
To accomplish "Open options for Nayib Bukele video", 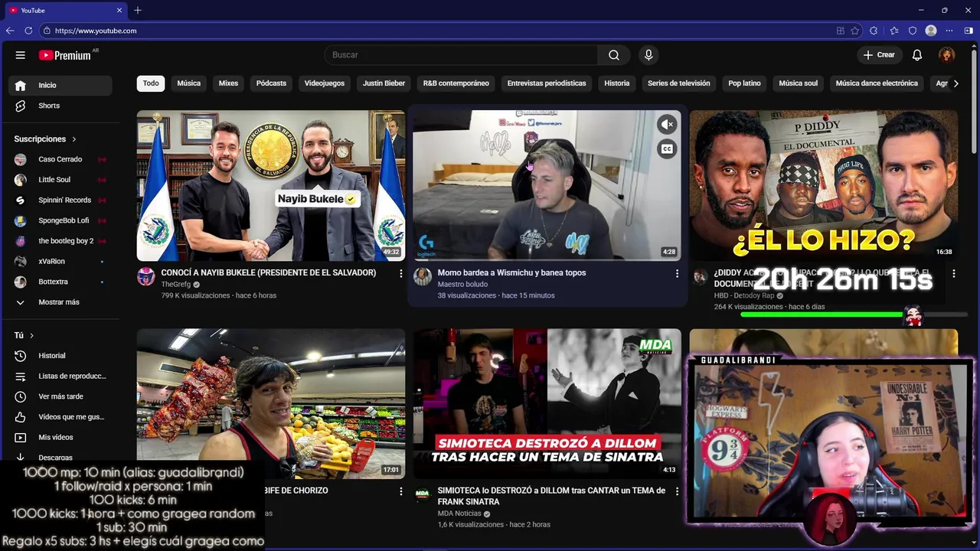I will click(400, 273).
